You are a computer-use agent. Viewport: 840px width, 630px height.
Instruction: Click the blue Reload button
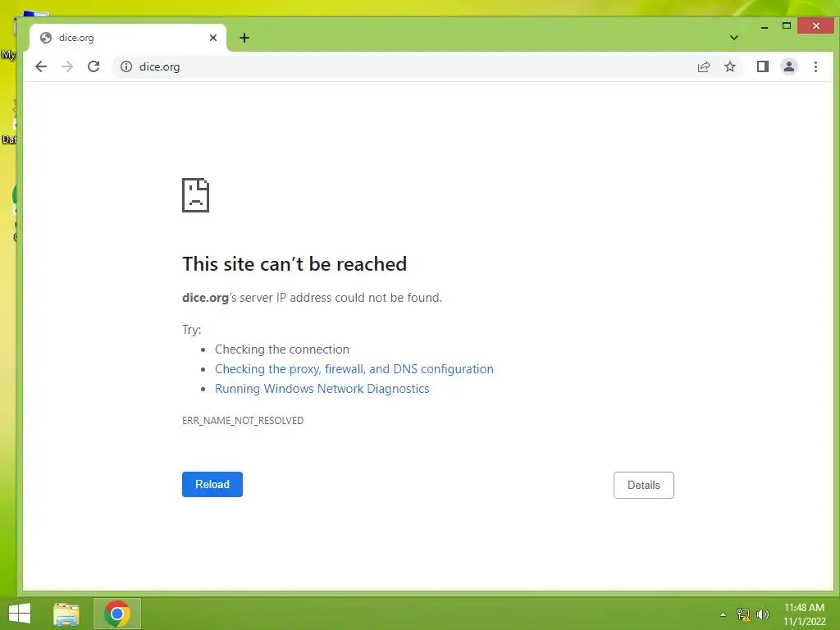212,484
